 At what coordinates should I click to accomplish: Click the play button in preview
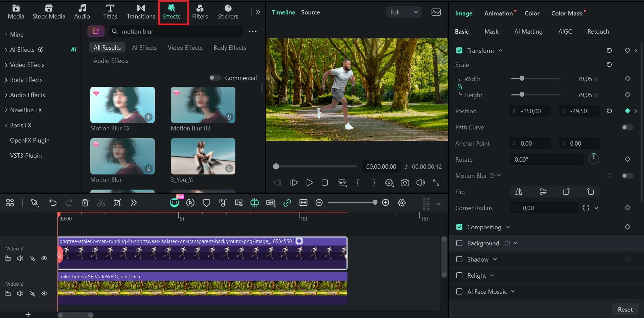click(x=310, y=183)
